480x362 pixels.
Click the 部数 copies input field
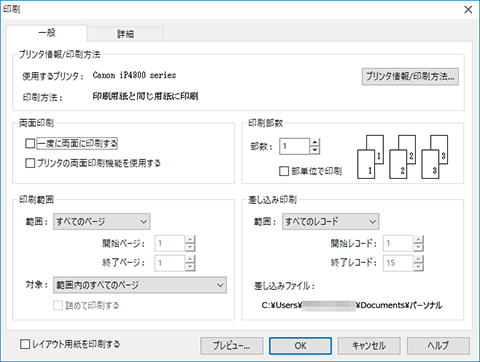point(294,146)
